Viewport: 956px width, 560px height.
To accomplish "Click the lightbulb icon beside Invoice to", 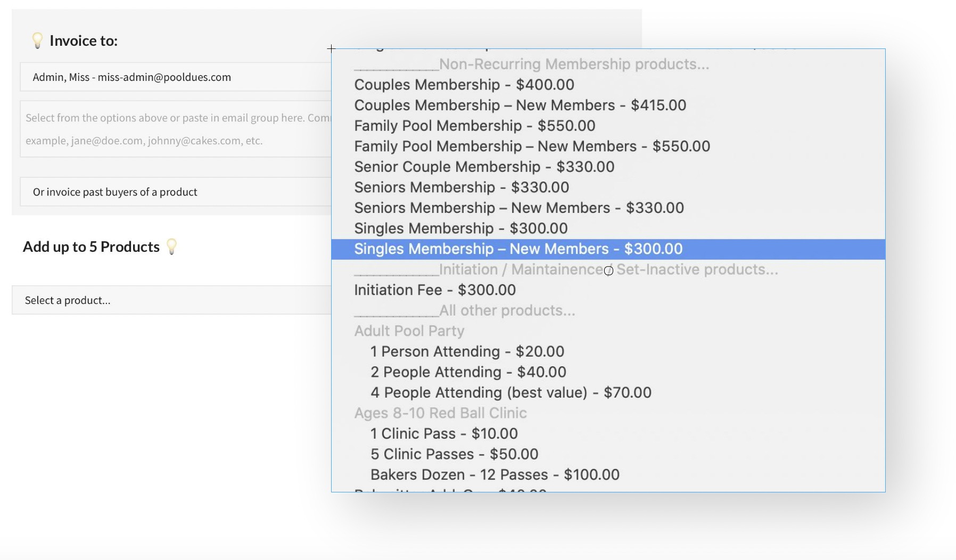I will point(37,40).
